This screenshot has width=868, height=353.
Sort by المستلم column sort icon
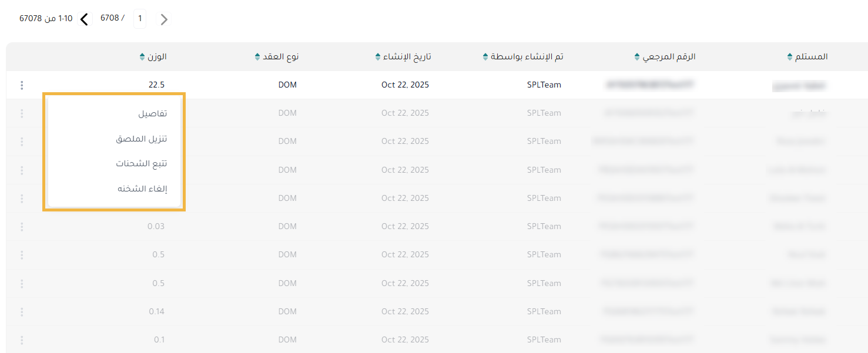[789, 57]
